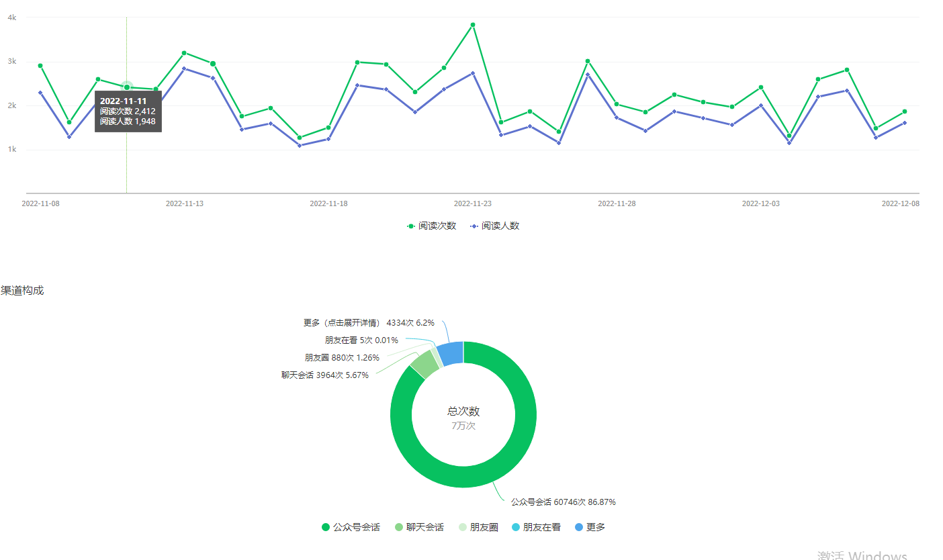
Task: Click the highest peak 阅读次数 point near 2022-11-23
Action: coord(473,25)
